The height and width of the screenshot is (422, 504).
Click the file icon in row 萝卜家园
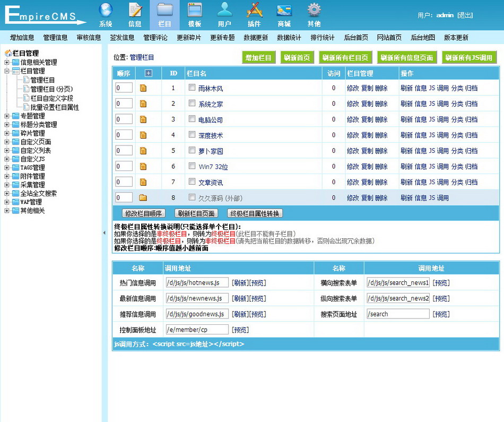click(x=143, y=151)
